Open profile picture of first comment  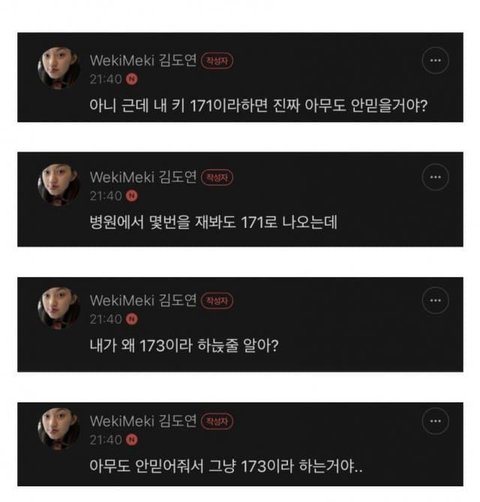pos(59,68)
